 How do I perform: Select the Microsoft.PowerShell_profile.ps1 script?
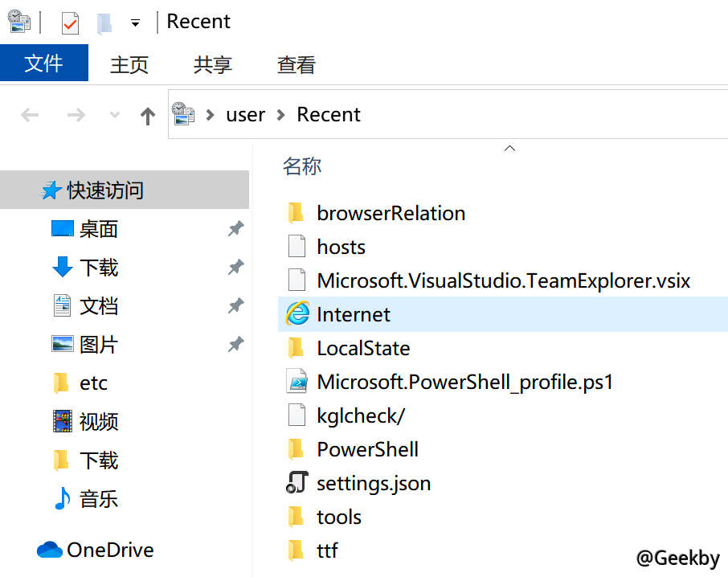(x=464, y=382)
